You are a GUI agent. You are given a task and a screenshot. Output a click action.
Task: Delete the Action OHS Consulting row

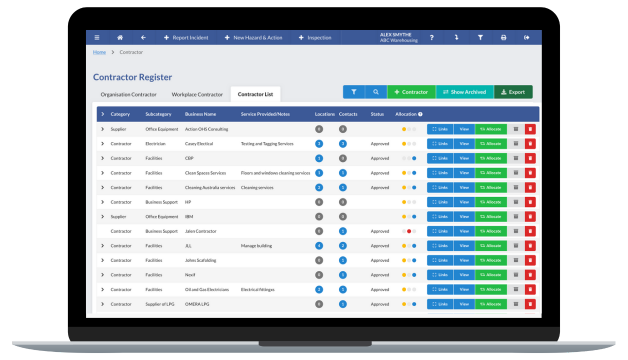pos(530,129)
